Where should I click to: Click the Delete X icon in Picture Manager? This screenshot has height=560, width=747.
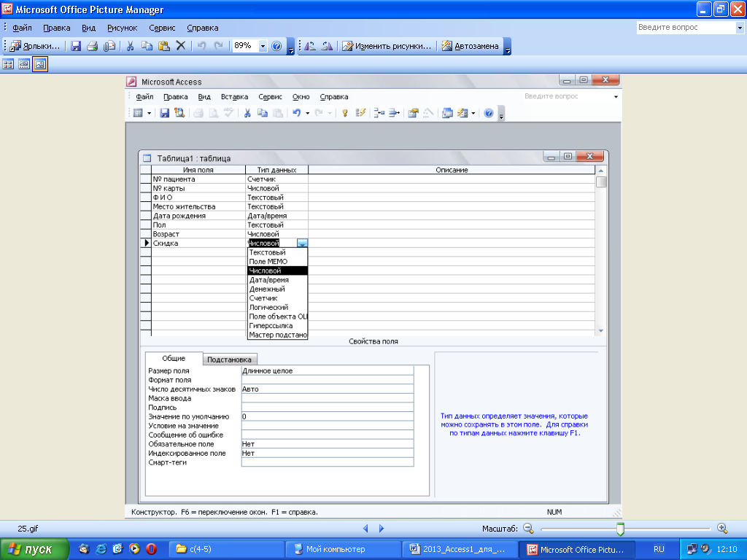point(181,46)
